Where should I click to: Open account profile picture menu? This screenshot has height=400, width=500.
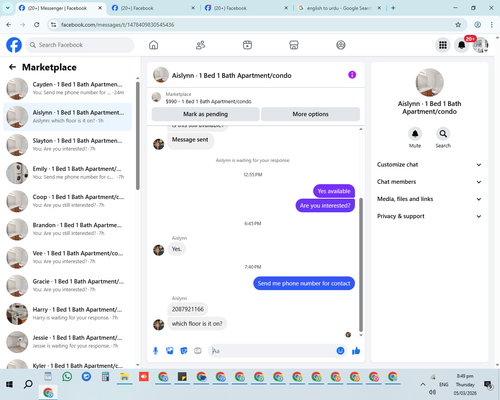481,45
